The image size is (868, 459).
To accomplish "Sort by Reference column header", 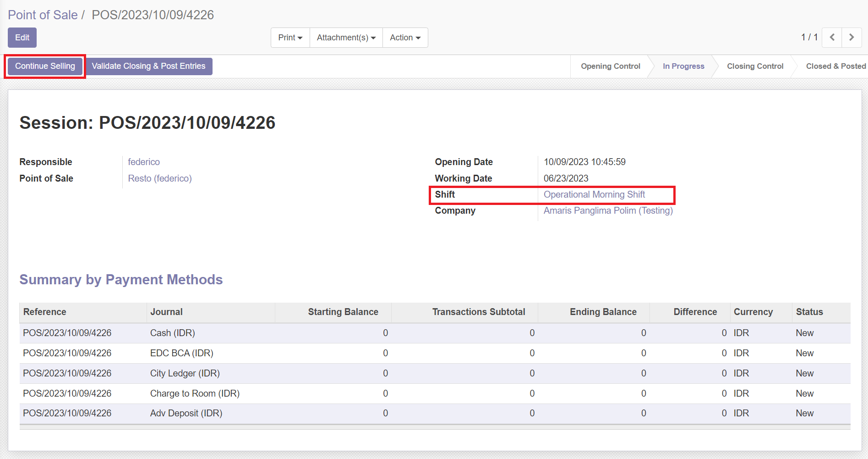I will tap(83, 312).
